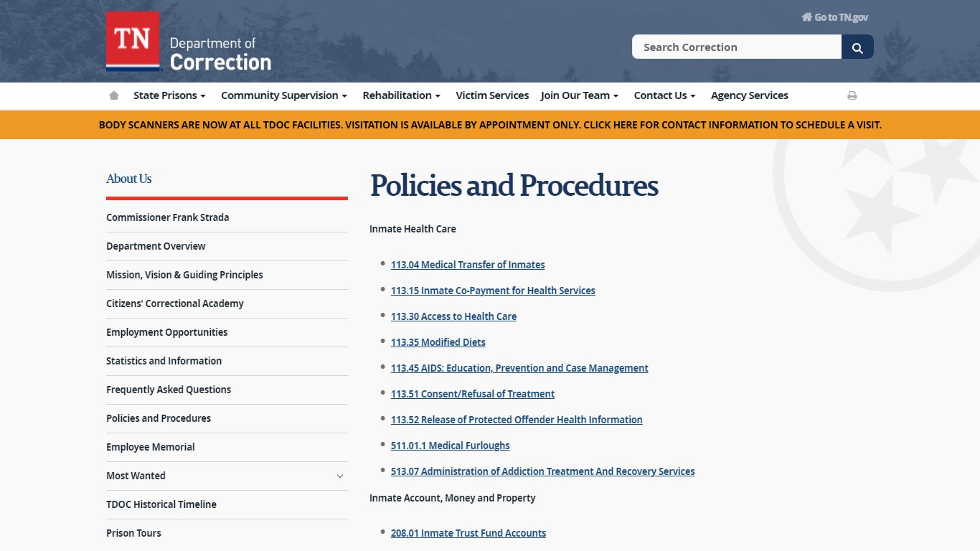Select Citizens' Correctional Academy
This screenshot has width=980, height=551.
175,303
